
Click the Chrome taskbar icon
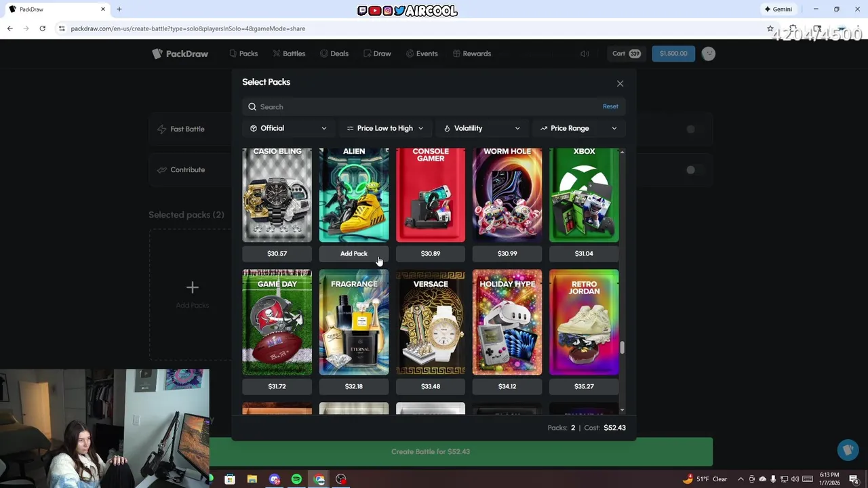(x=319, y=479)
